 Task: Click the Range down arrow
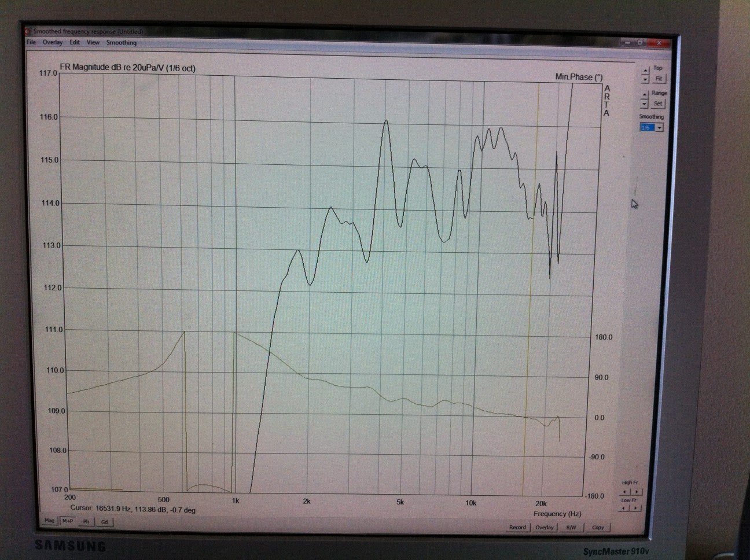[644, 104]
